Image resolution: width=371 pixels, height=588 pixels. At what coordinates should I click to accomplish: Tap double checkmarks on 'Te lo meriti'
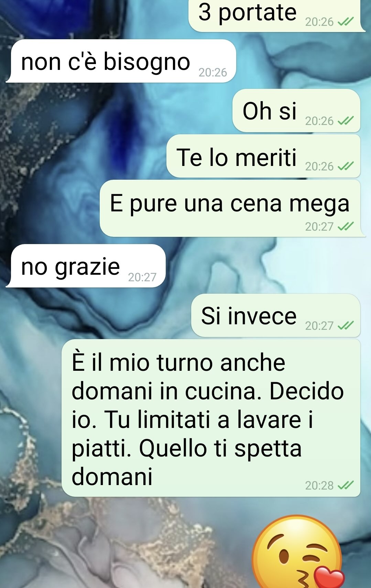pyautogui.click(x=346, y=166)
